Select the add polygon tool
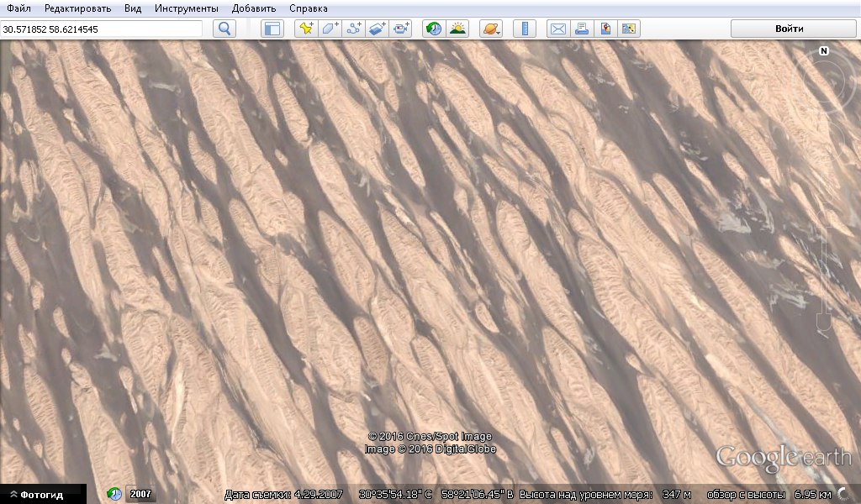 tap(330, 29)
